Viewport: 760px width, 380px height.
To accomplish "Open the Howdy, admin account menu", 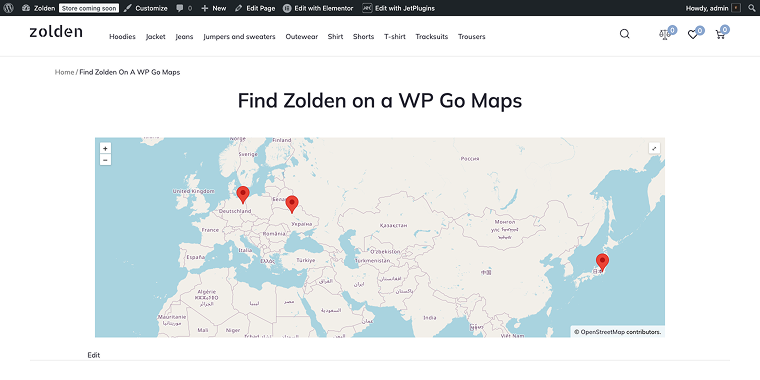I will pos(713,8).
